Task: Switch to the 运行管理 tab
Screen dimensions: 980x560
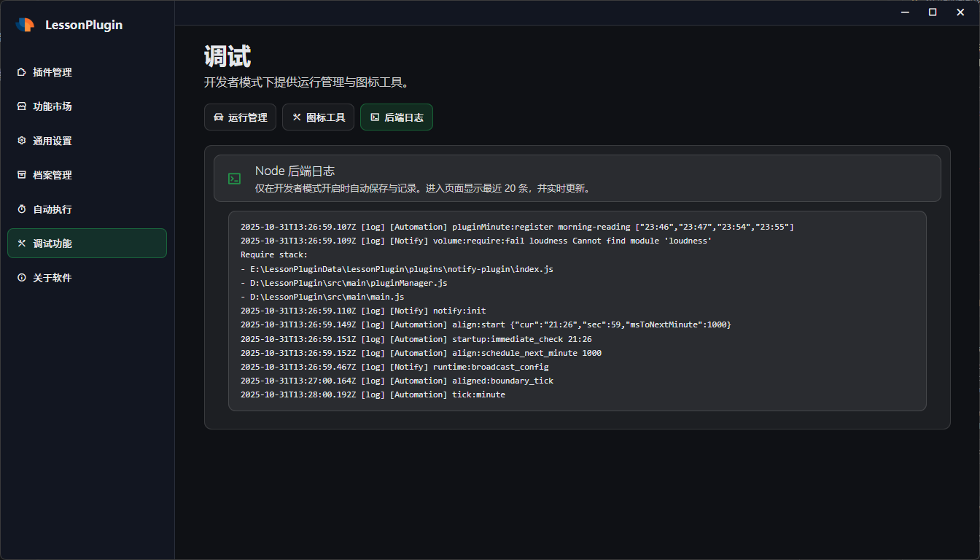Action: coord(240,117)
